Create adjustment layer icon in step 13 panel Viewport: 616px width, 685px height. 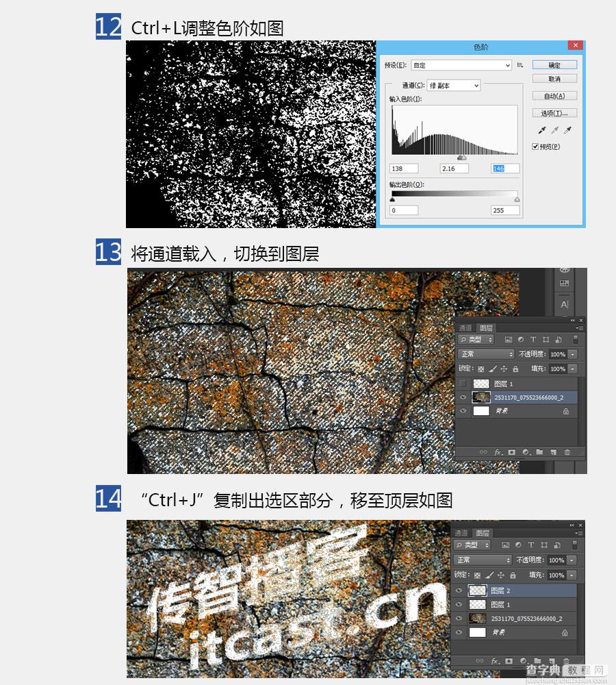tap(526, 452)
